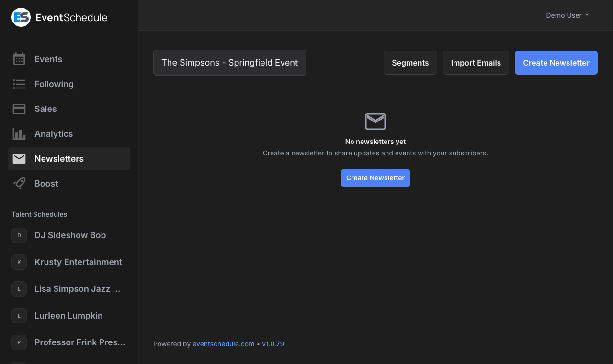Select the Boost rocket icon
The height and width of the screenshot is (364, 613).
pyautogui.click(x=19, y=183)
